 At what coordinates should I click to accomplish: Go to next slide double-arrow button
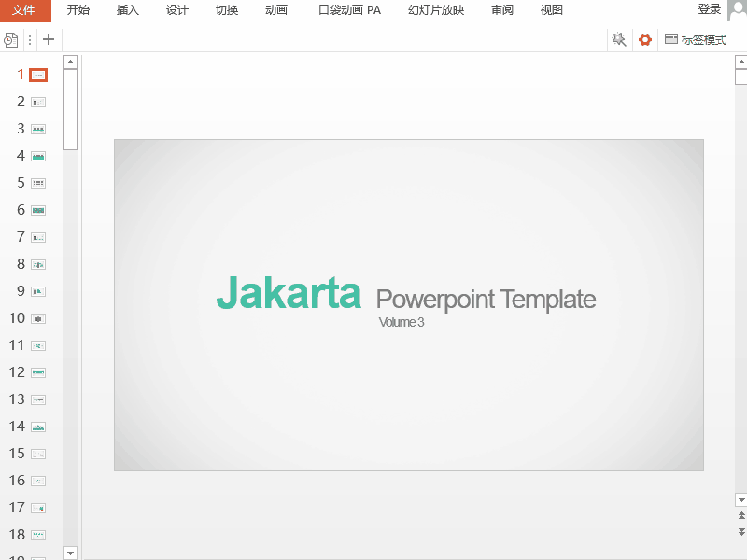(x=741, y=532)
